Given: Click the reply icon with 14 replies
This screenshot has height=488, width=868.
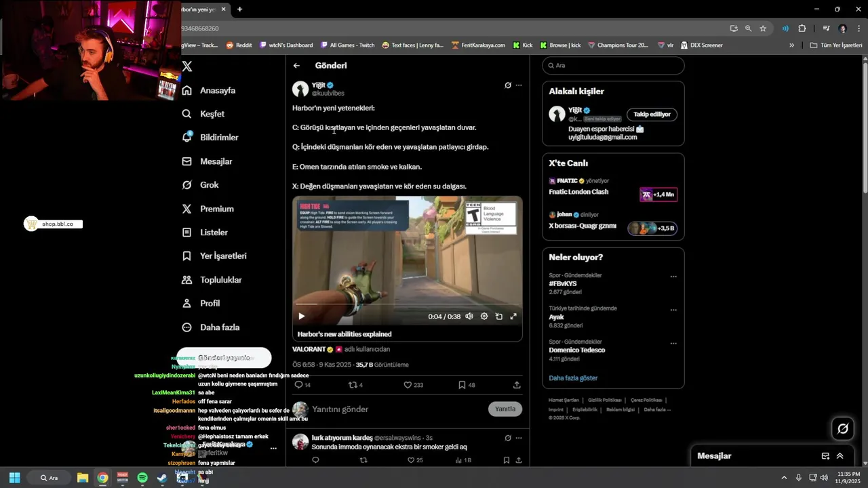Looking at the screenshot, I should (x=298, y=385).
